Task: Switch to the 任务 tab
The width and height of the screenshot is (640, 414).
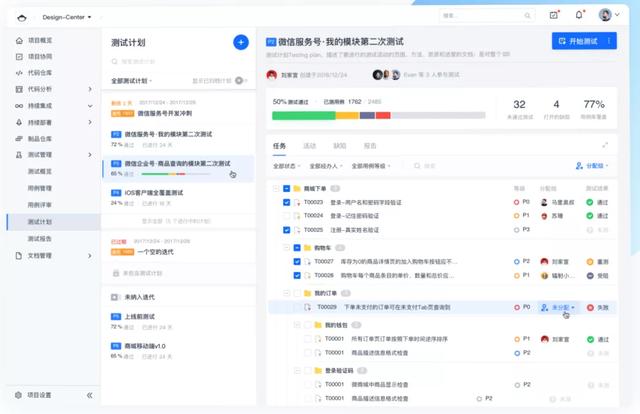Action: click(279, 146)
